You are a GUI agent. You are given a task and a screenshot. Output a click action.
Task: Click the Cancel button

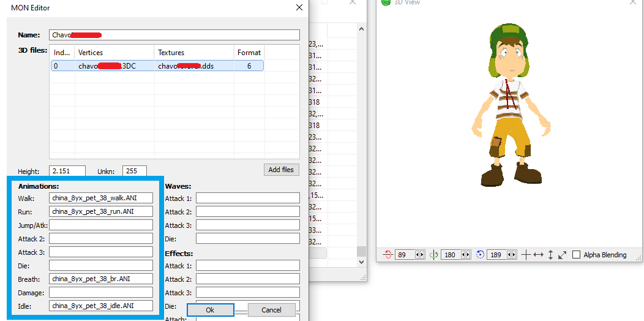(271, 310)
